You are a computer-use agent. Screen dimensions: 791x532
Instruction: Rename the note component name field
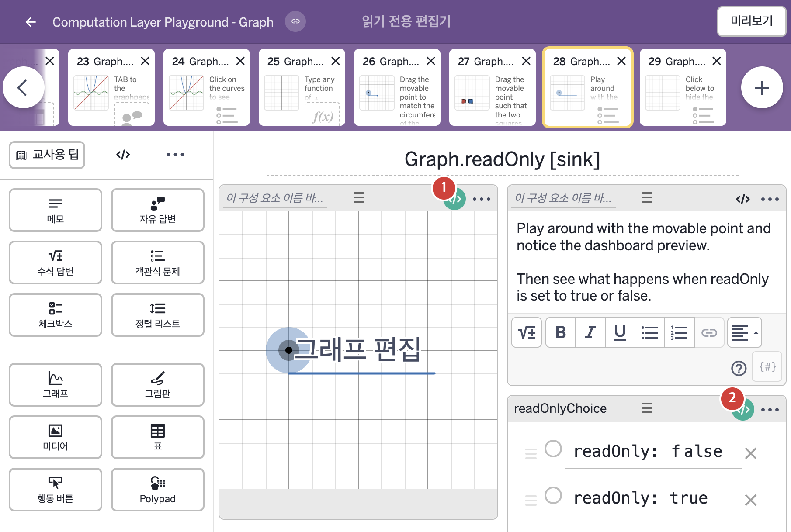tap(563, 198)
